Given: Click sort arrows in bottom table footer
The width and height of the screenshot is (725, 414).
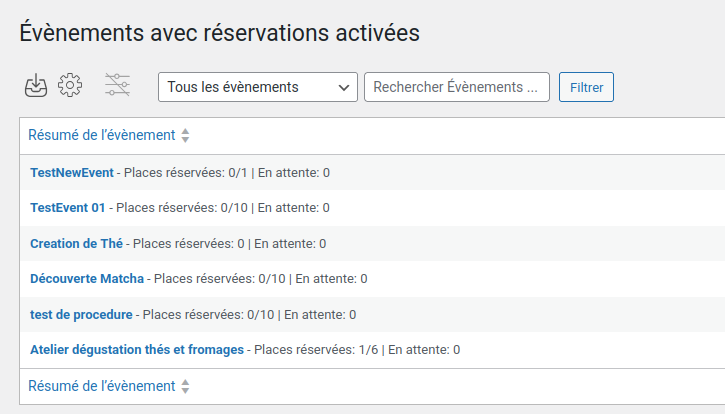Looking at the screenshot, I should (185, 387).
